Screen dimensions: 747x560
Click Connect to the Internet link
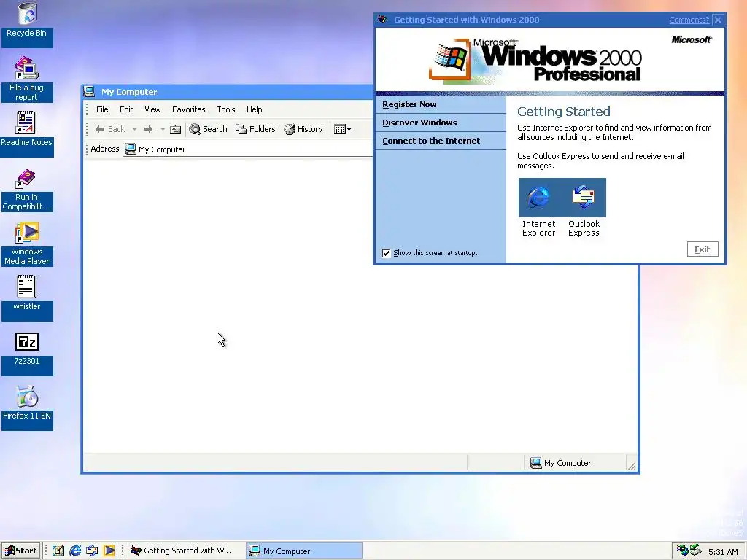click(431, 141)
